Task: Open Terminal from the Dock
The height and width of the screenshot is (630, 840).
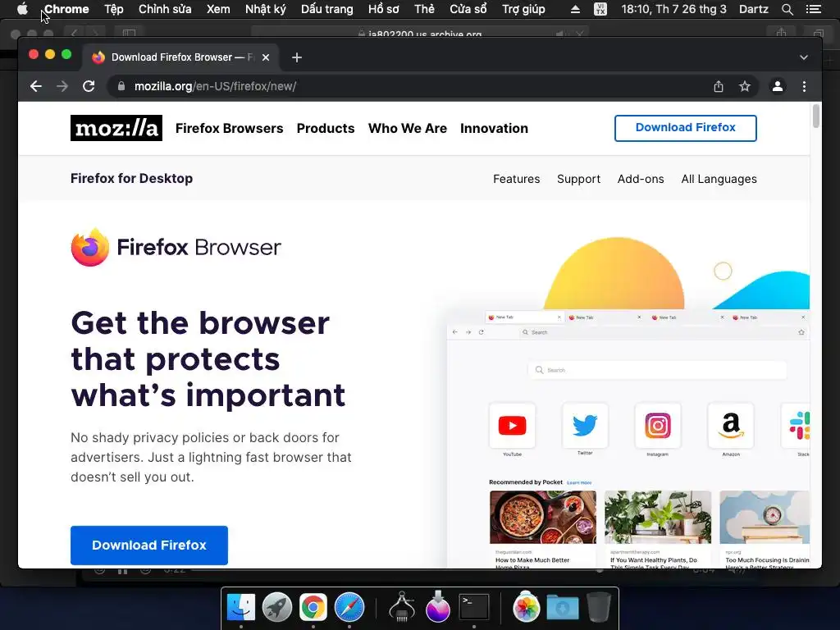Action: [x=474, y=607]
